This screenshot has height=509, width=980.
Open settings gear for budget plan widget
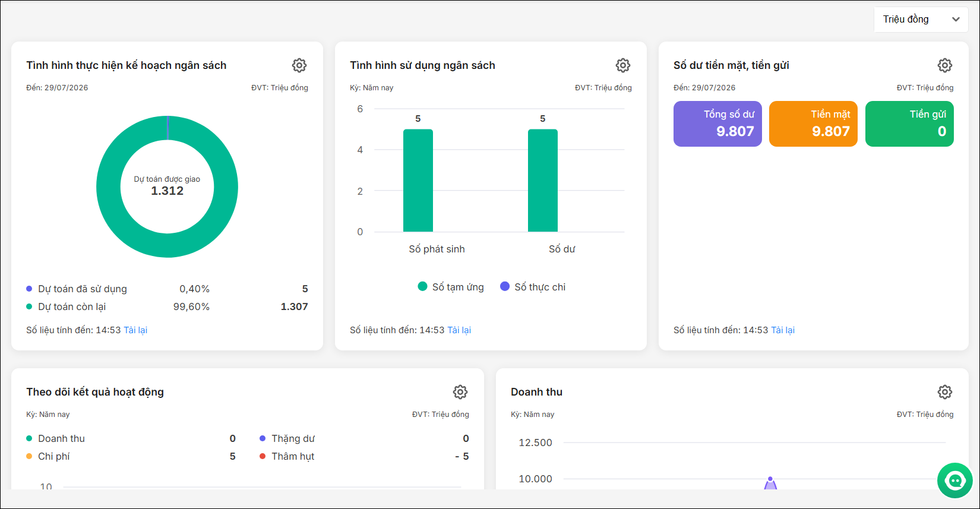299,65
